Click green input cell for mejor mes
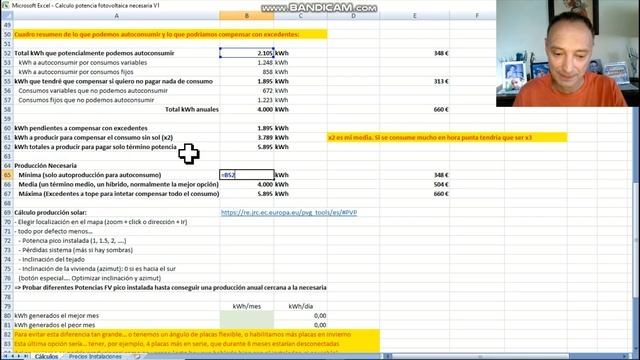The image size is (640, 360). (x=247, y=316)
